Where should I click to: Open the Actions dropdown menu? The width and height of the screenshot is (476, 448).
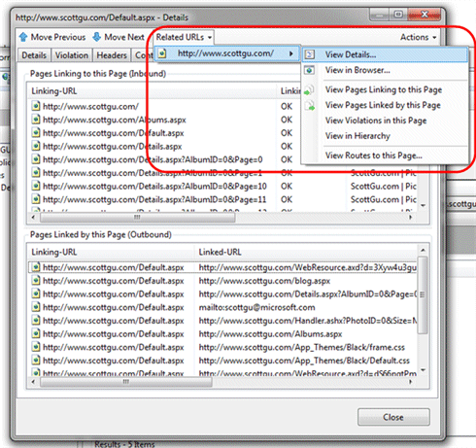pyautogui.click(x=419, y=37)
